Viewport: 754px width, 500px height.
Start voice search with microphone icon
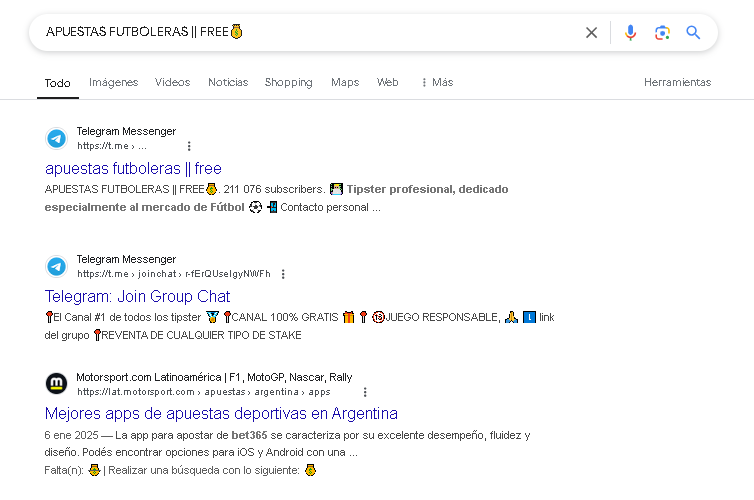tap(630, 33)
